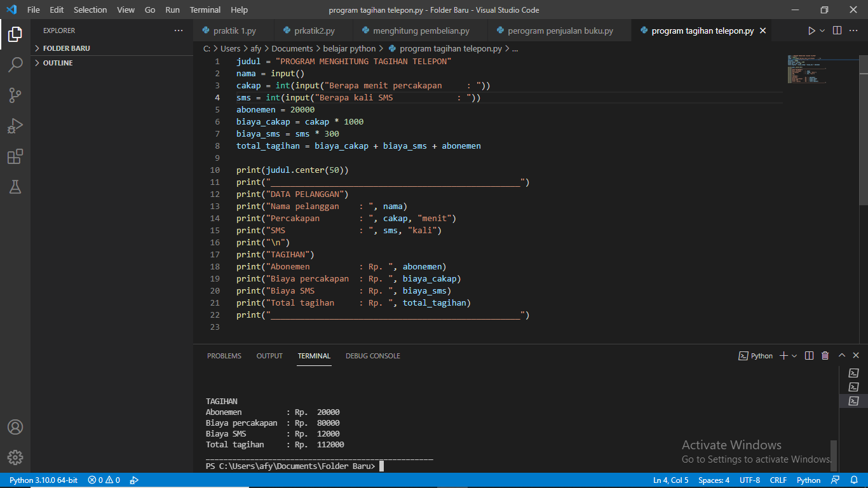The height and width of the screenshot is (488, 868).
Task: Switch to menghitung pembelian.py tab
Action: 421,30
